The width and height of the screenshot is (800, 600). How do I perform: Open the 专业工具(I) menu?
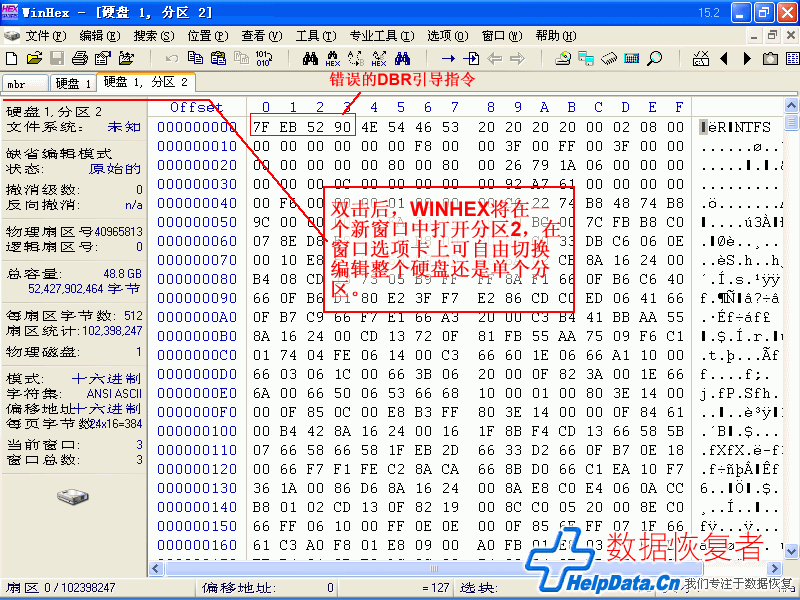click(382, 36)
